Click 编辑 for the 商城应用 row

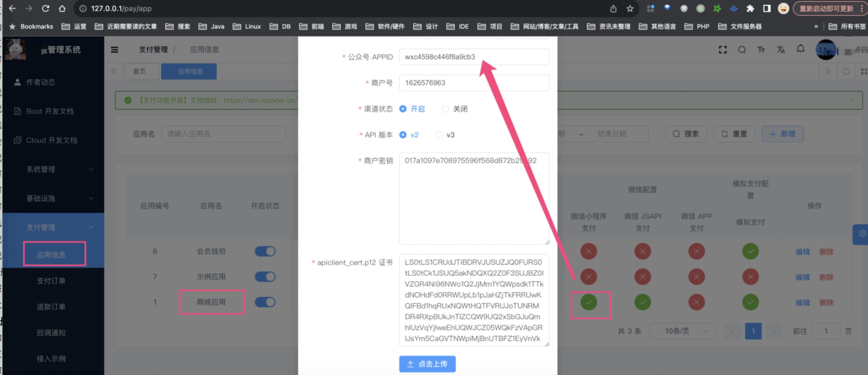pos(802,302)
